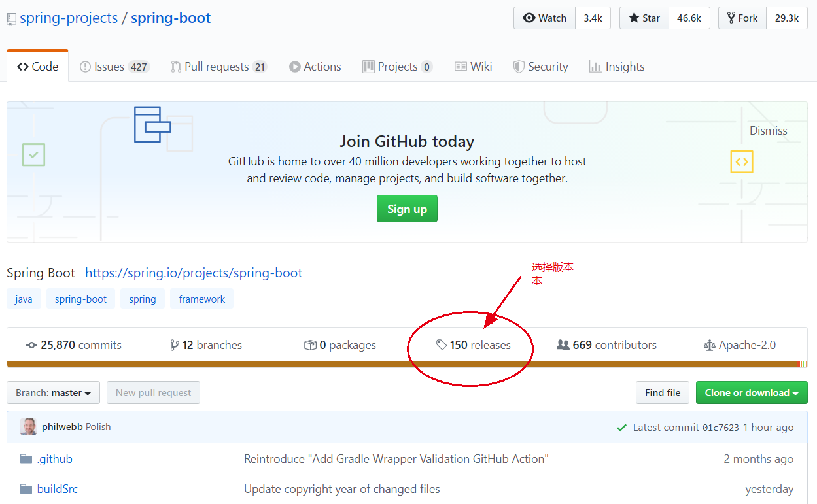817x504 pixels.
Task: Star the repository
Action: [x=644, y=18]
